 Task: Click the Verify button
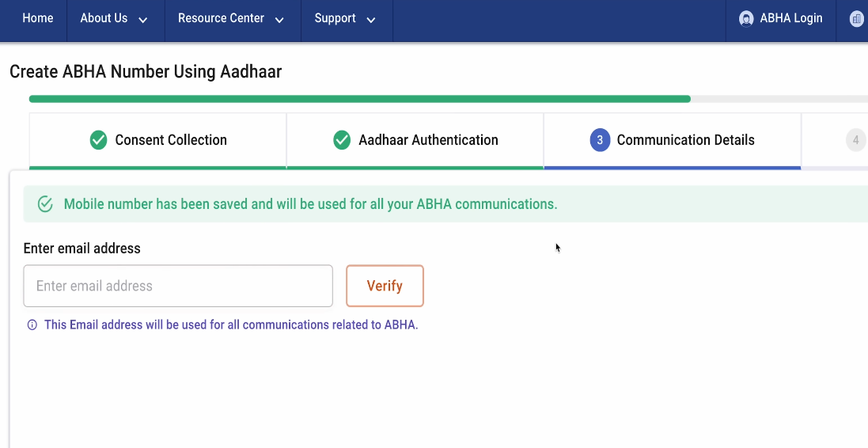pyautogui.click(x=385, y=286)
